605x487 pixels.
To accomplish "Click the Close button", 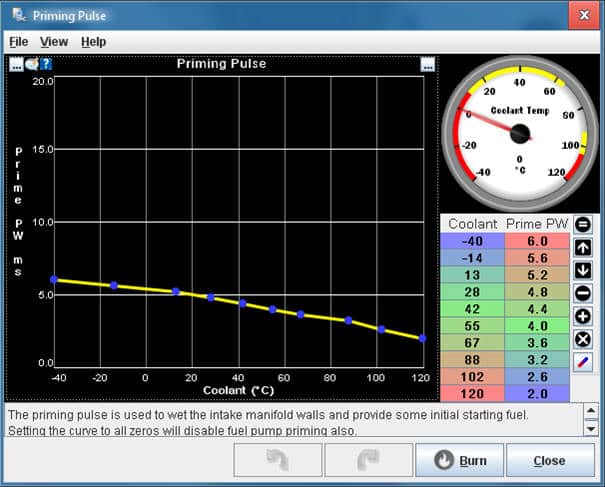I will point(549,461).
